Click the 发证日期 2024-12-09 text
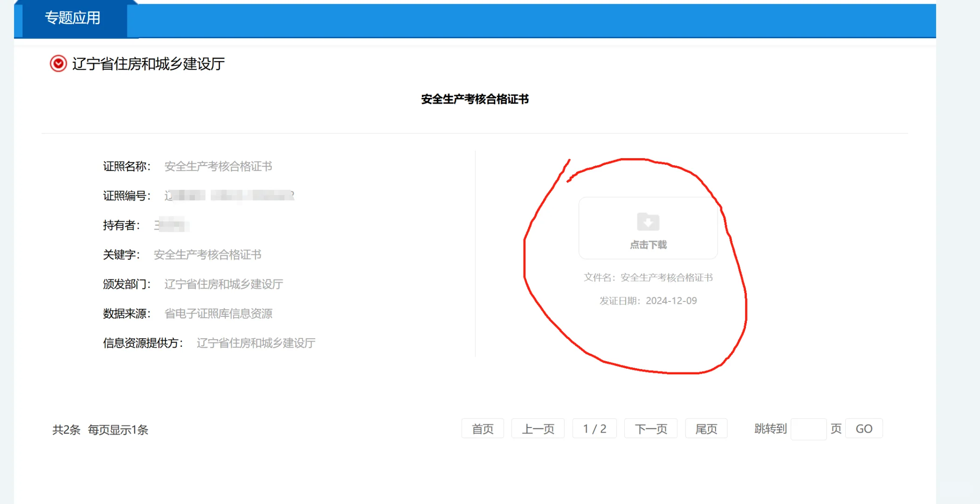Screen dimensions: 980x504 click(648, 301)
